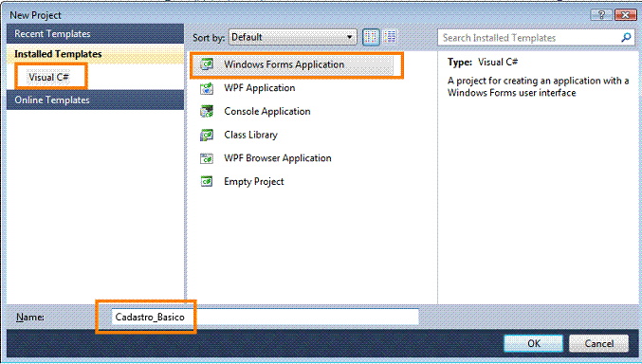This screenshot has width=642, height=364.
Task: Confirm project creation with OK
Action: 534,343
